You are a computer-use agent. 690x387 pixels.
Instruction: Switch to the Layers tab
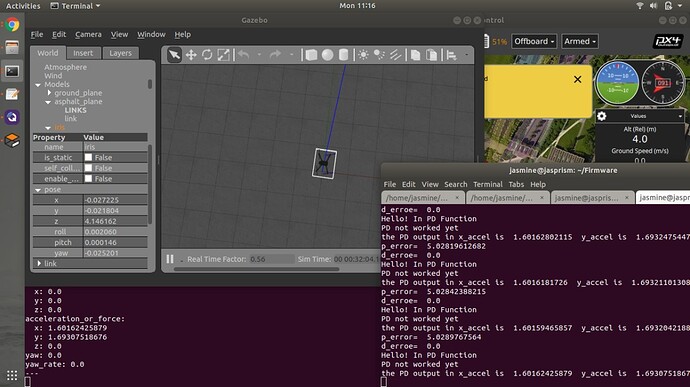coord(120,53)
